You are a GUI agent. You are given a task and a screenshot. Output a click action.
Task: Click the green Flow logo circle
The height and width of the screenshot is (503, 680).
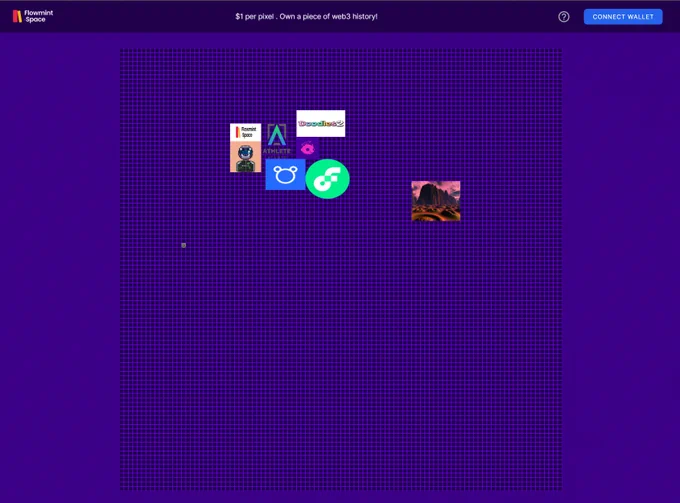click(x=327, y=179)
